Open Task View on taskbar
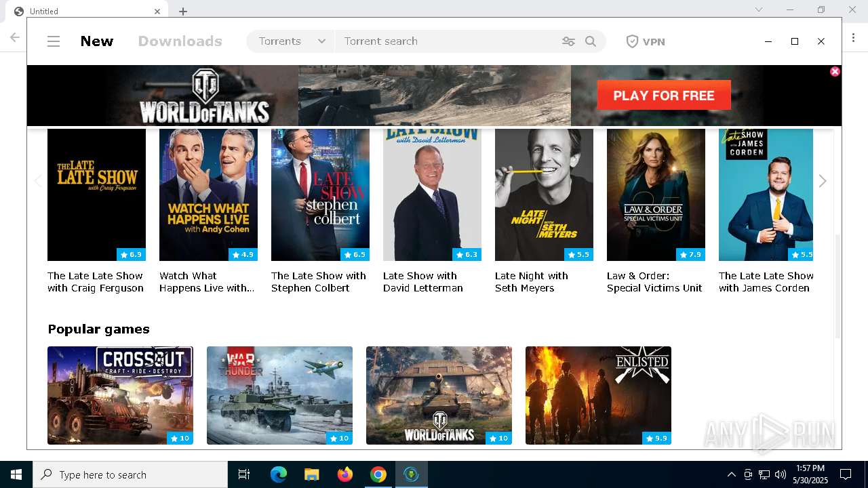The height and width of the screenshot is (488, 868). tap(244, 474)
